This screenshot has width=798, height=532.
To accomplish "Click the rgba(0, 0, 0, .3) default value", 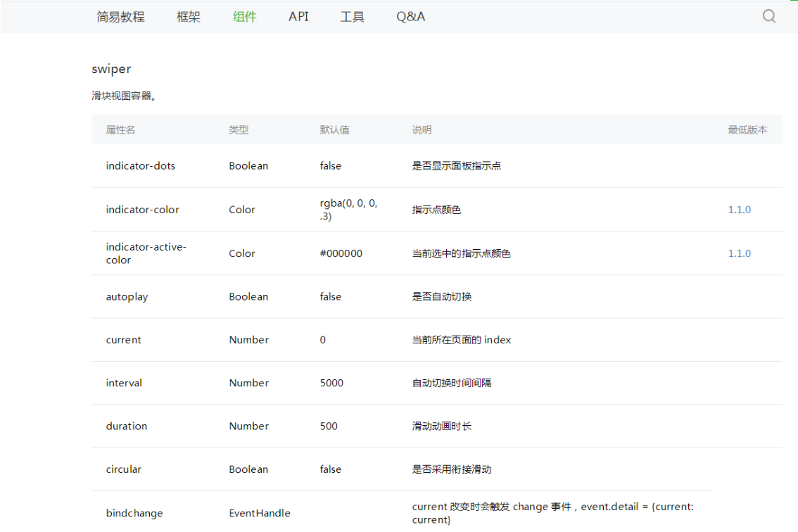I will (x=348, y=210).
